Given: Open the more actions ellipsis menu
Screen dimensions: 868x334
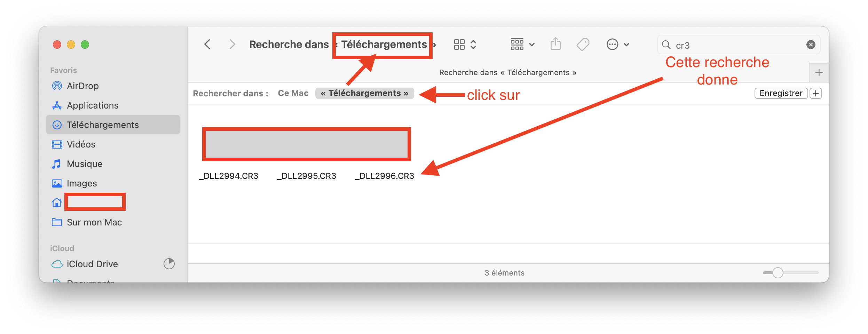Looking at the screenshot, I should (x=618, y=45).
